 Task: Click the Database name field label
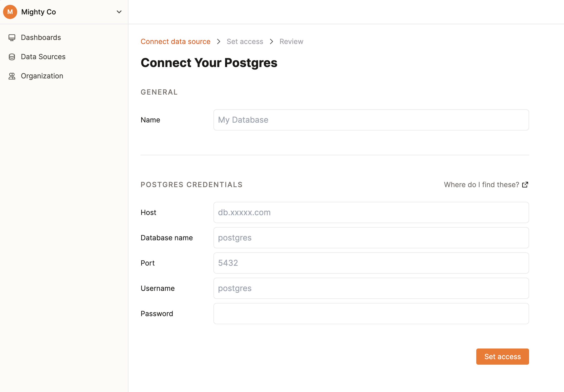(167, 238)
